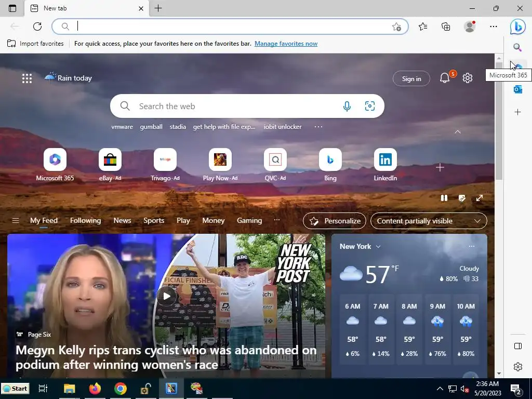The height and width of the screenshot is (399, 532).
Task: Open the tab actions menu icon
Action: click(12, 8)
